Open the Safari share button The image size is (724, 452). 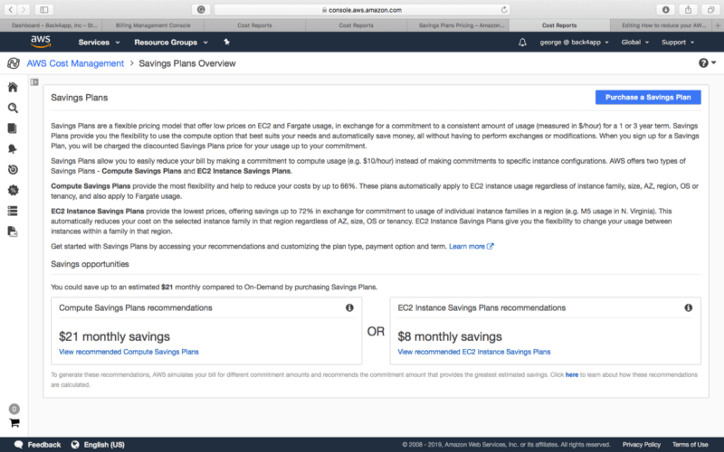point(688,9)
